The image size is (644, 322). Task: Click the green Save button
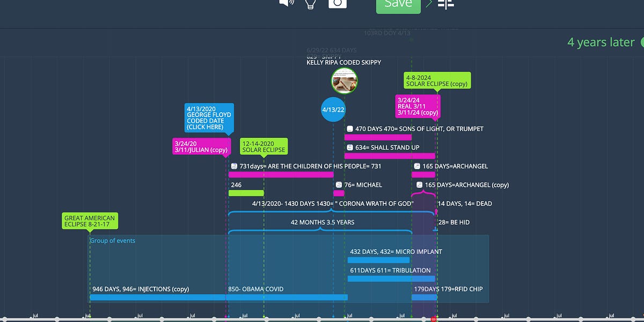[x=398, y=4]
